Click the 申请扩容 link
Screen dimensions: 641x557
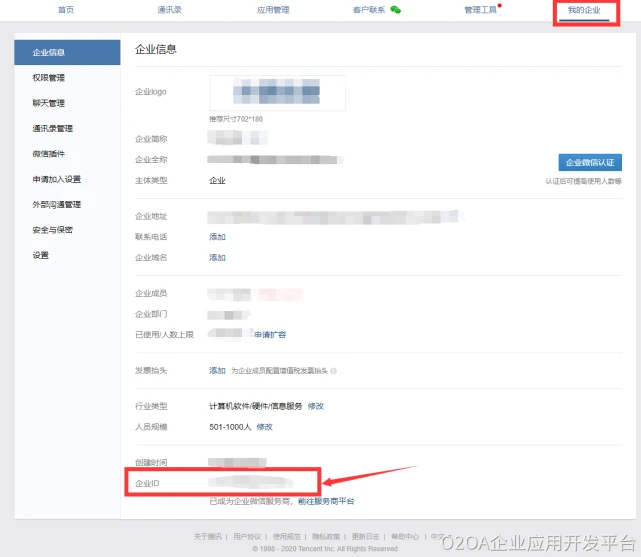[270, 334]
